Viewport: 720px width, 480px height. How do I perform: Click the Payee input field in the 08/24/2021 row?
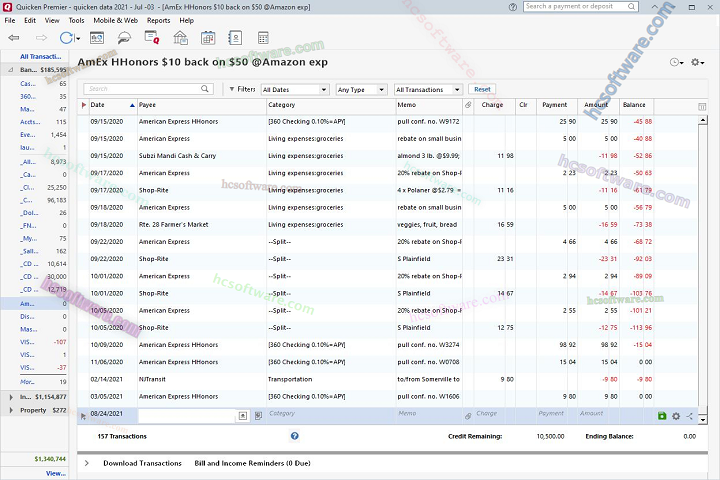click(x=187, y=416)
